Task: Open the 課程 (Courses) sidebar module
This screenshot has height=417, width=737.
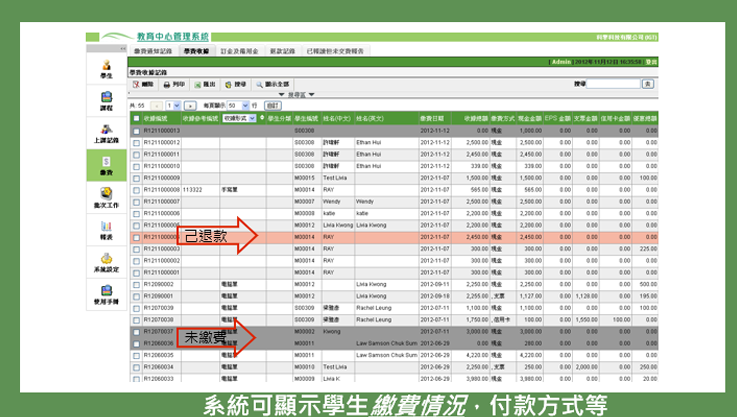Action: (x=107, y=101)
